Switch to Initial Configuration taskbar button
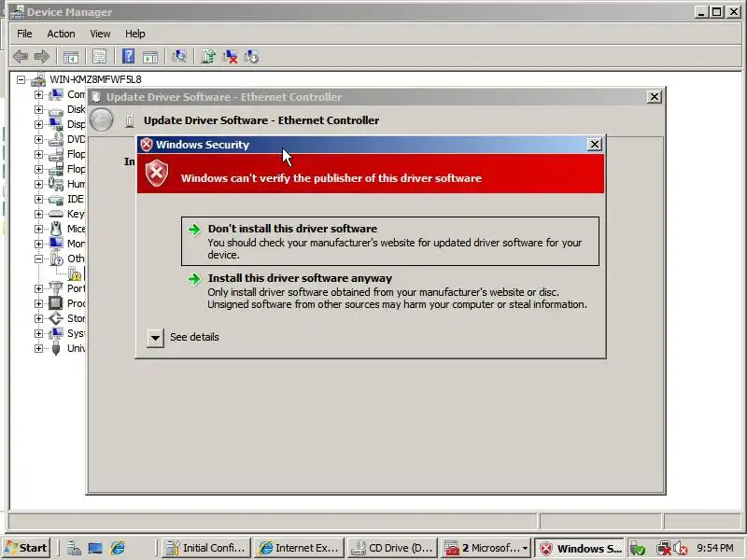Viewport: 747px width, 560px height. coord(206,548)
